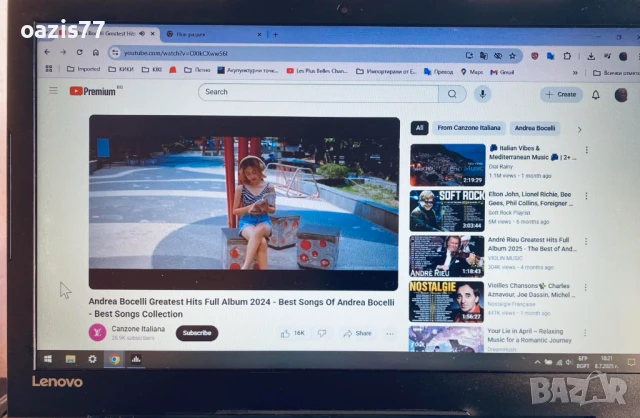This screenshot has height=418, width=640.
Task: Bookmark this page with star icon
Action: [513, 55]
